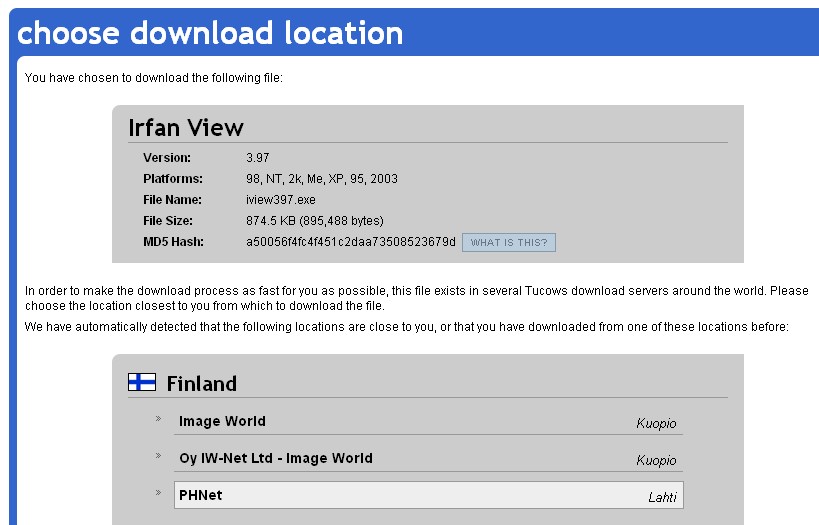
Task: Click Kuopio label in Oy IW-Net row
Action: pos(656,461)
